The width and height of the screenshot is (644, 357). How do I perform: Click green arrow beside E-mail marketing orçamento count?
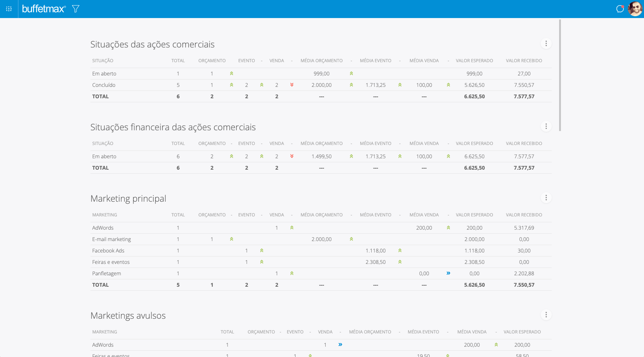[232, 239]
